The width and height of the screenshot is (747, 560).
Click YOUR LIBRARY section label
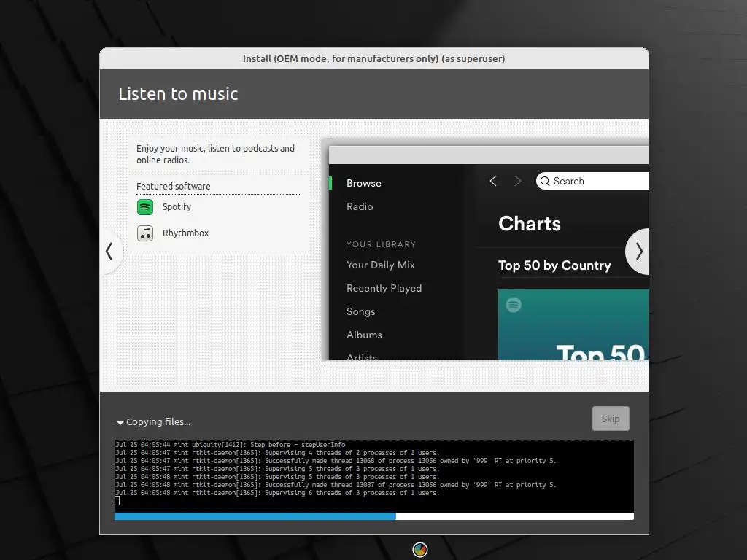381,244
